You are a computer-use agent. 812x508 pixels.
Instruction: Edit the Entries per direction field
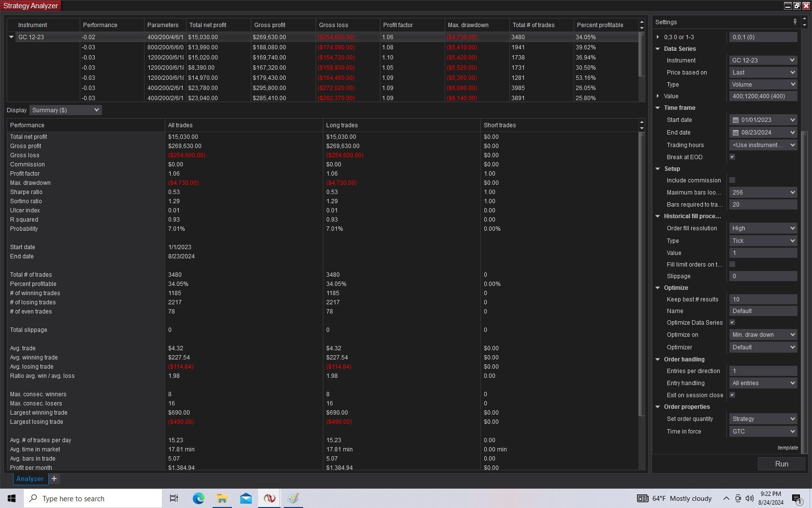[x=763, y=371]
